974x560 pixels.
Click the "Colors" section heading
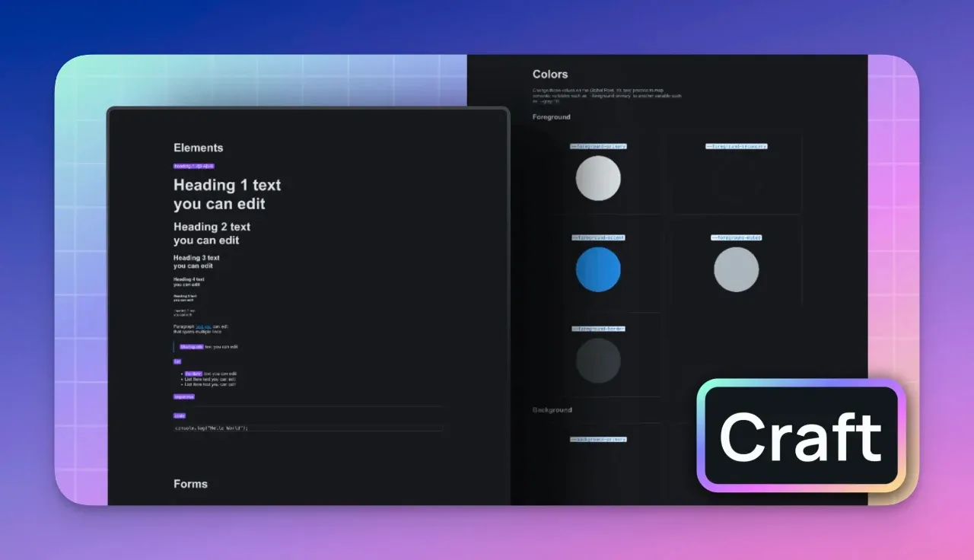point(550,74)
